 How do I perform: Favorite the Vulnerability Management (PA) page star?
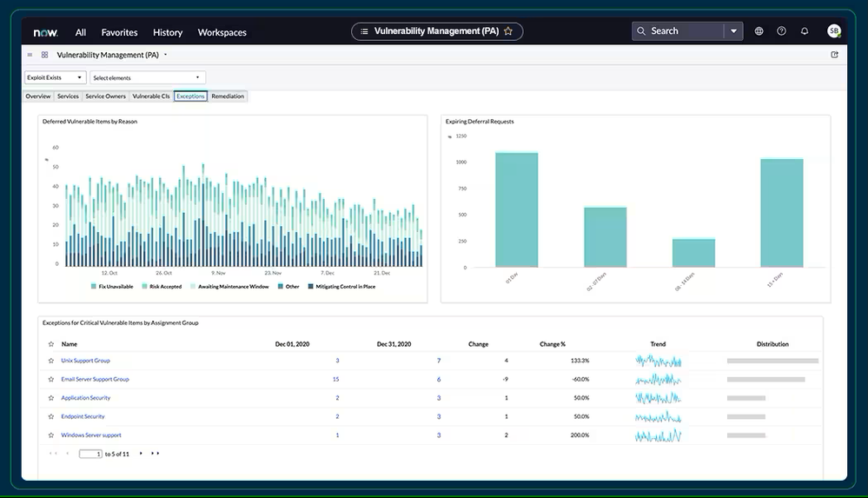[x=508, y=31]
